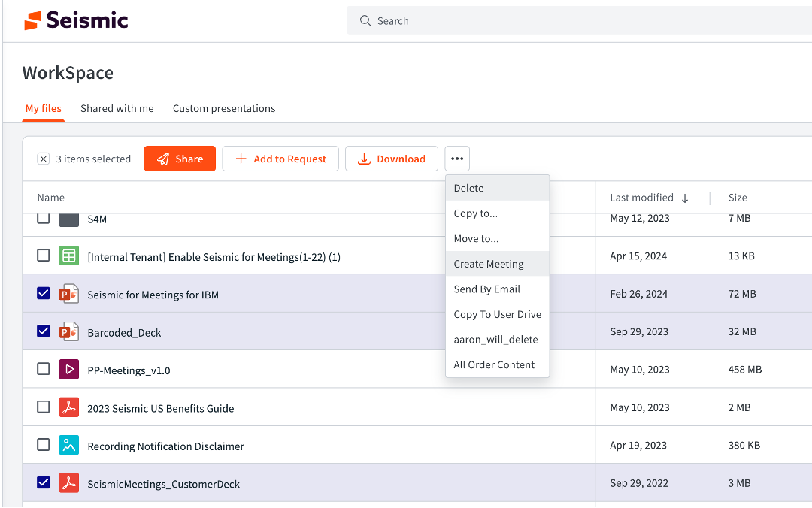
Task: Focus the Search input field
Action: (x=579, y=21)
